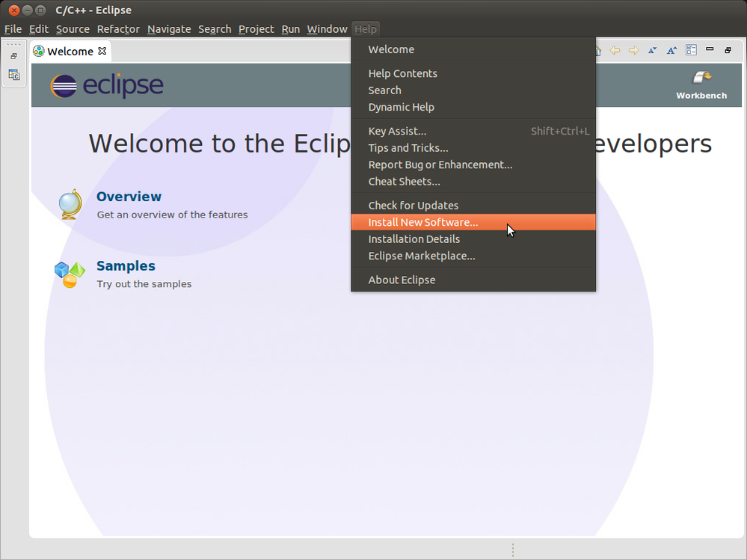Click the Samples cubes icon

(69, 274)
